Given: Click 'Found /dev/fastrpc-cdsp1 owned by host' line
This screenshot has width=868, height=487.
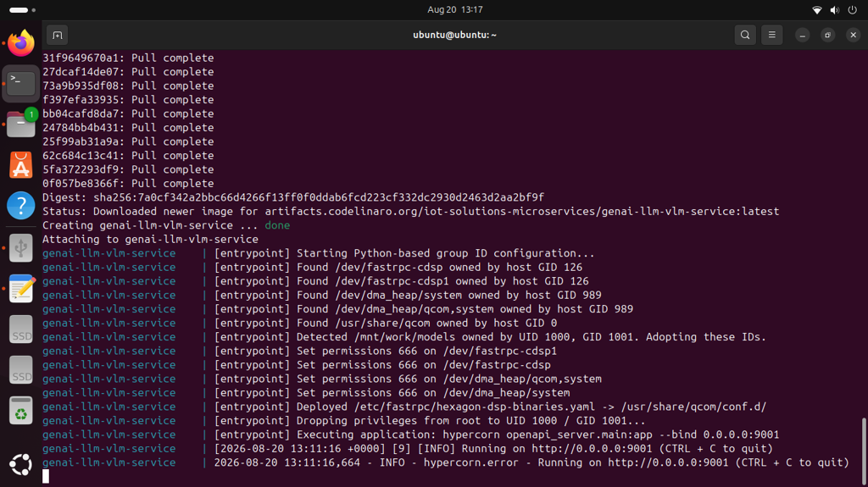Looking at the screenshot, I should click(x=315, y=280).
